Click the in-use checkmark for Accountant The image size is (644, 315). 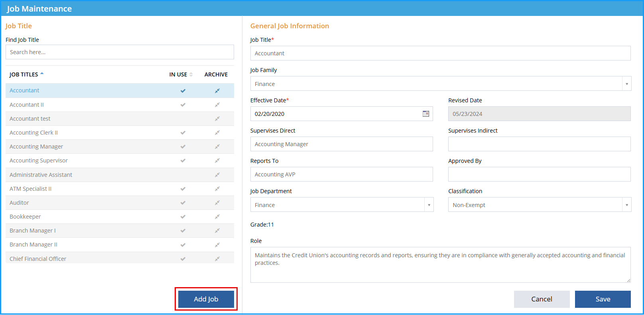click(x=183, y=91)
